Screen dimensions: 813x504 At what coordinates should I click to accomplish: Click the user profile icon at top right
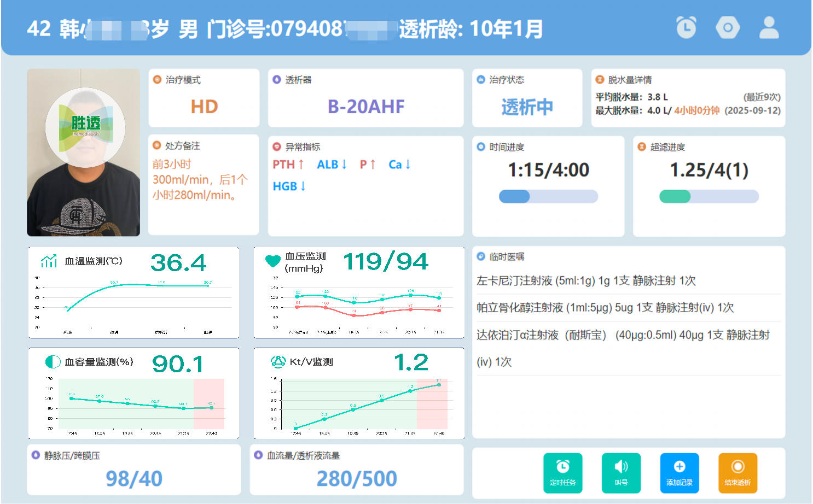click(769, 27)
